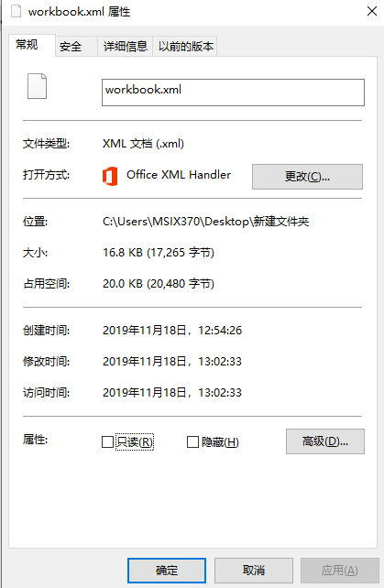
Task: Click the 只读(R) checkbox label text
Action: pyautogui.click(x=135, y=442)
